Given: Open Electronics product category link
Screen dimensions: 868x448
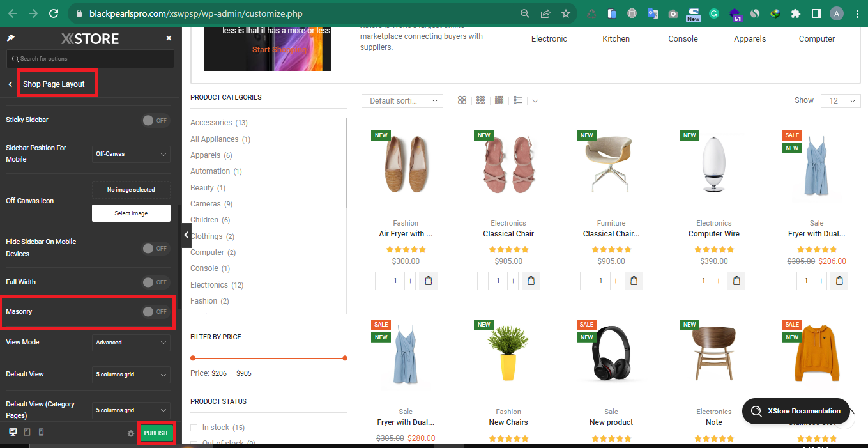Looking at the screenshot, I should click(209, 285).
